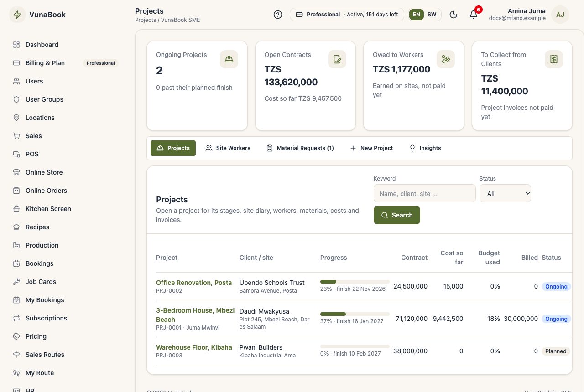584x392 pixels.
Task: Click the contract value 71,120,000
Action: pyautogui.click(x=412, y=319)
